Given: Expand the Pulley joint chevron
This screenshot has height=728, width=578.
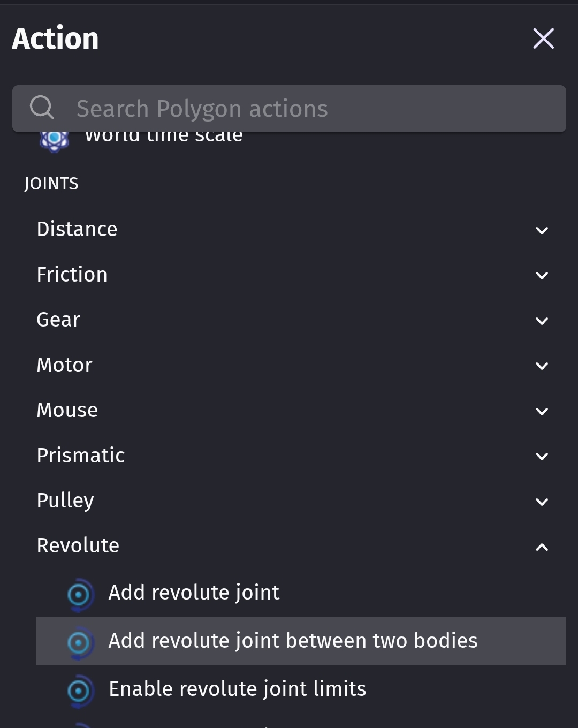Looking at the screenshot, I should pos(542,502).
